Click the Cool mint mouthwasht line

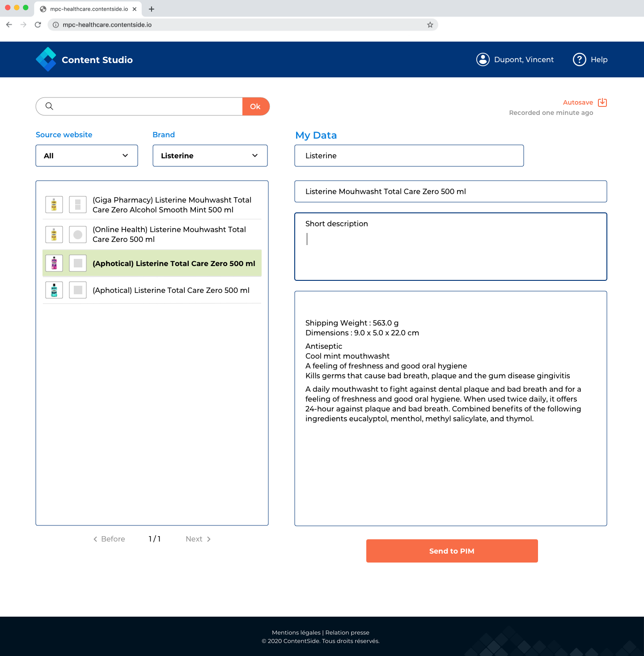tap(347, 356)
